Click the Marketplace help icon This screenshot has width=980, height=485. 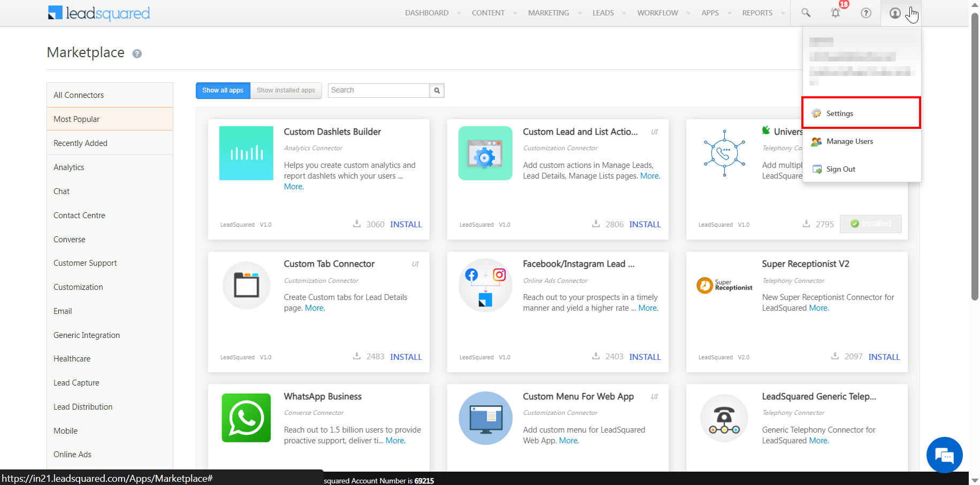pyautogui.click(x=137, y=53)
